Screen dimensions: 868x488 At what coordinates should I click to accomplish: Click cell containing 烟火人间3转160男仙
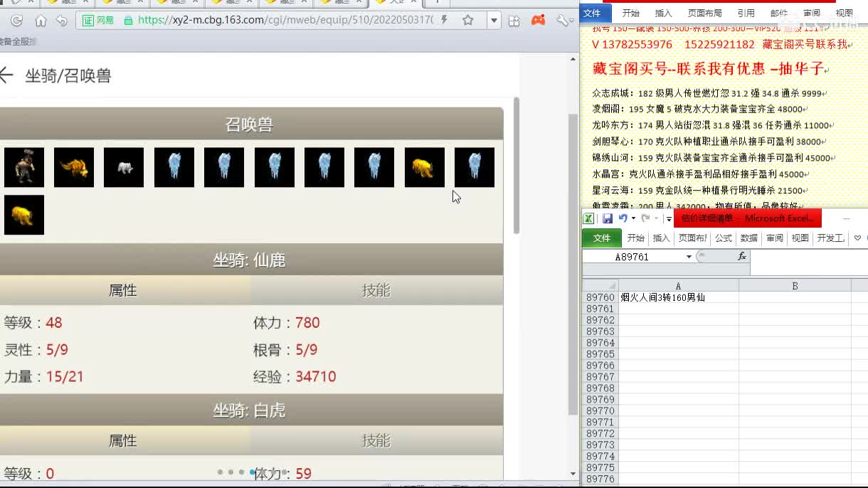pyautogui.click(x=678, y=297)
